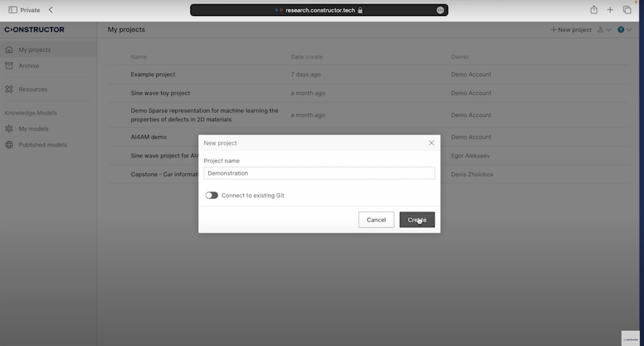This screenshot has height=346, width=644.
Task: Click the Owner column header
Action: coord(460,57)
